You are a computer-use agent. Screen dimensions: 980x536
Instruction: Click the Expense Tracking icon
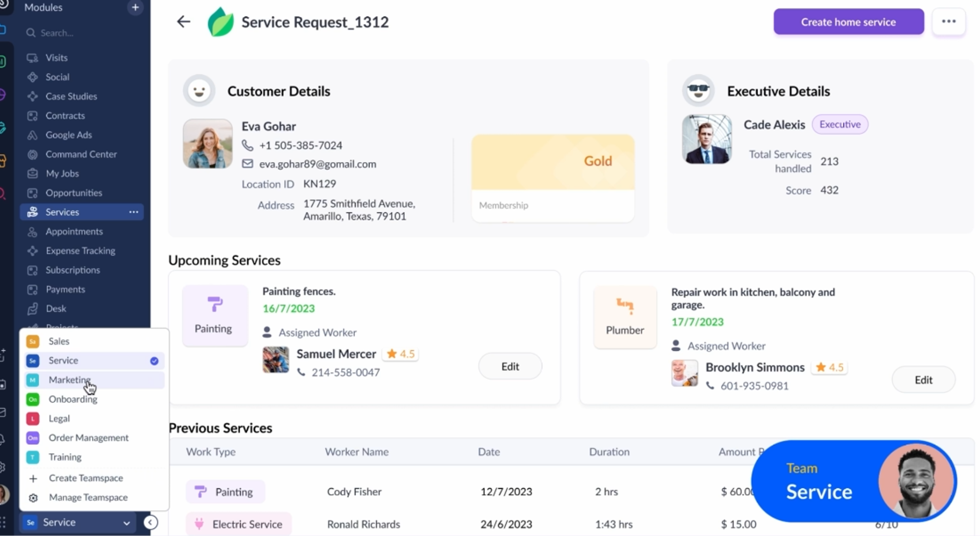(x=32, y=251)
